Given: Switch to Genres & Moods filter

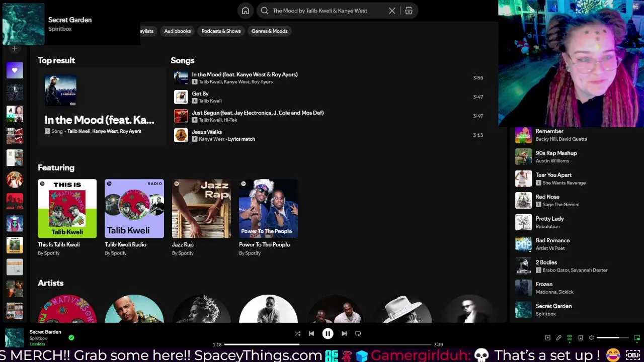Looking at the screenshot, I should (270, 31).
